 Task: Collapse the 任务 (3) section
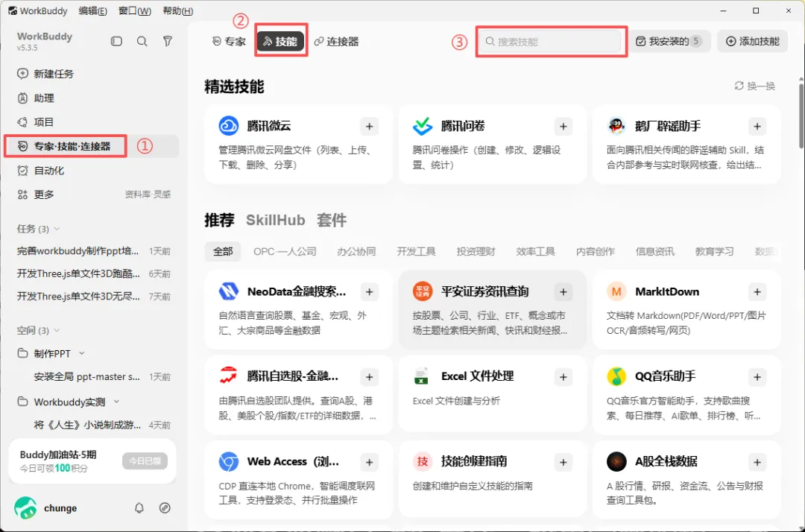pos(57,229)
